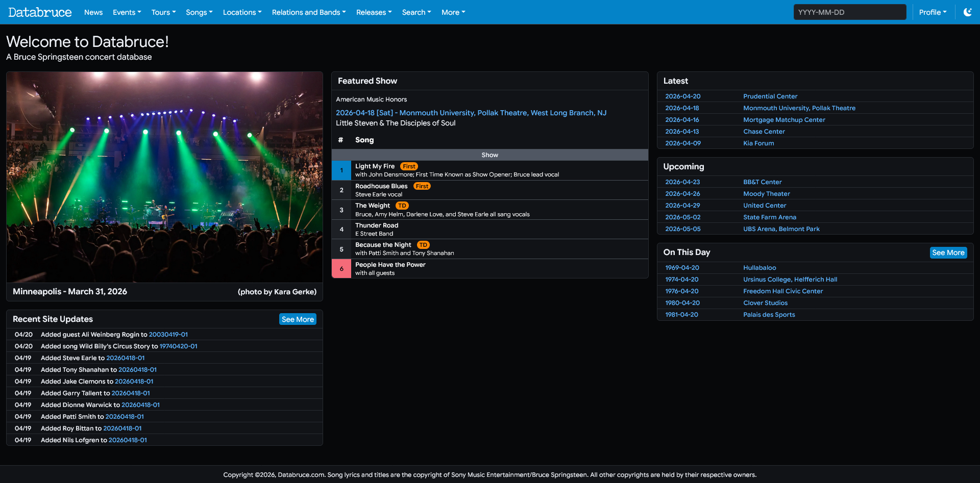The height and width of the screenshot is (483, 980).
Task: Expand the Relations and Bands menu
Action: (x=309, y=12)
